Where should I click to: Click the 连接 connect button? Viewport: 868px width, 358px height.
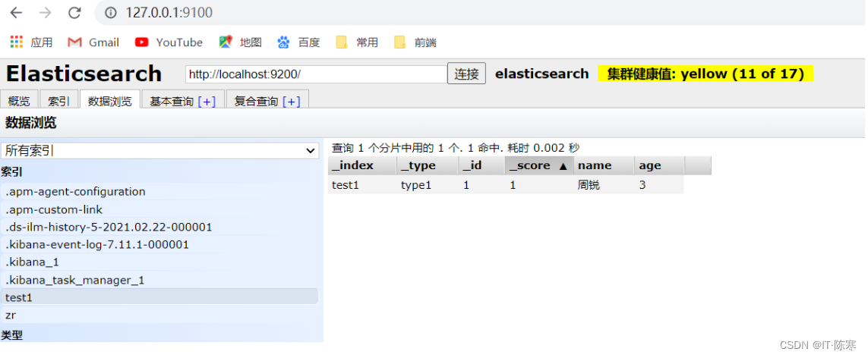point(467,74)
